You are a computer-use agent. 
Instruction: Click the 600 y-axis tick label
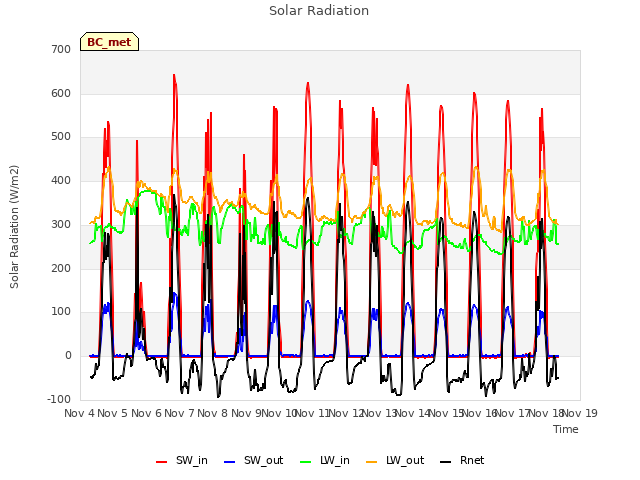[x=61, y=93]
